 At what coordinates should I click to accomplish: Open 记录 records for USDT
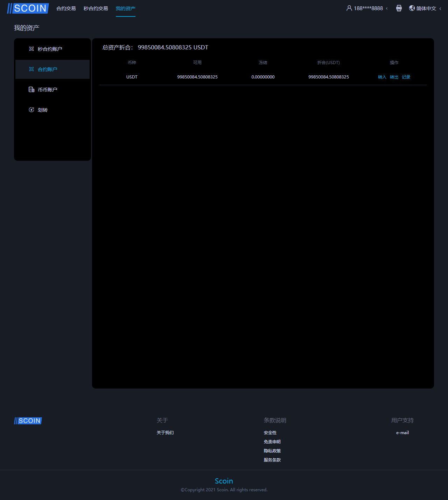406,77
